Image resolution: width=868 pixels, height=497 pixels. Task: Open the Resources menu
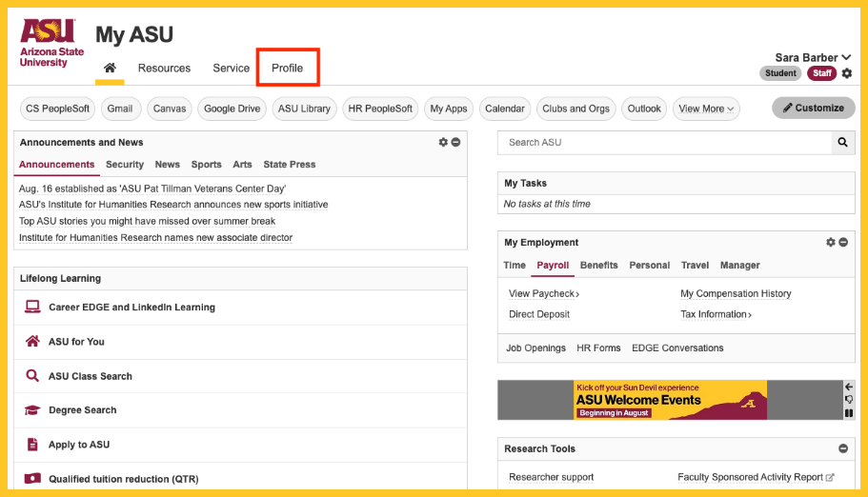click(x=164, y=68)
